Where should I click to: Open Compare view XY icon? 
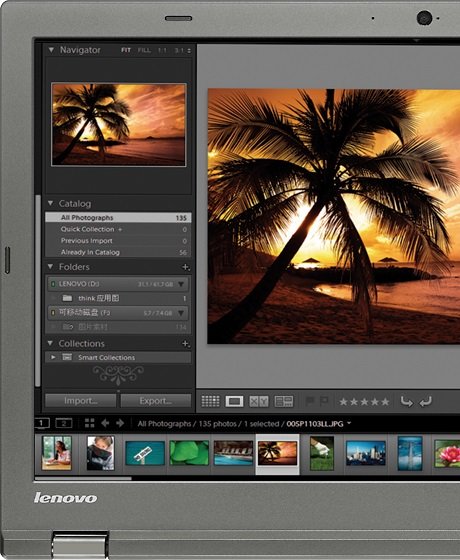[259, 401]
